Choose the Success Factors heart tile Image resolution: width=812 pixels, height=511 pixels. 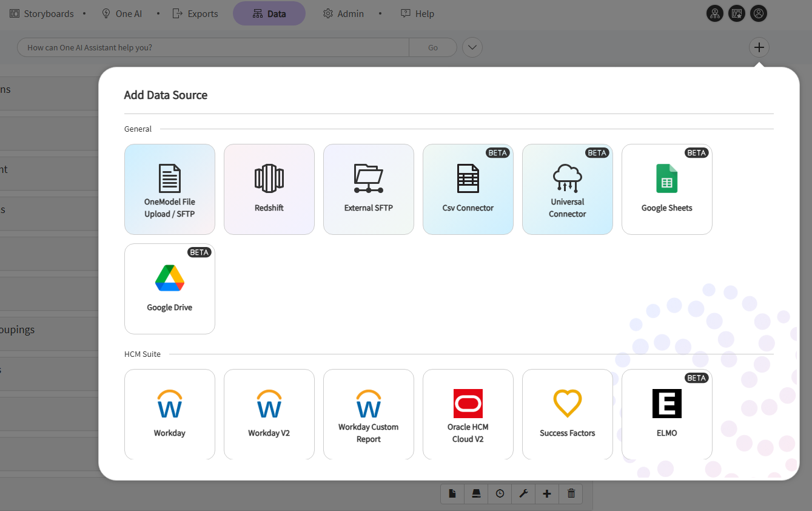pyautogui.click(x=567, y=415)
